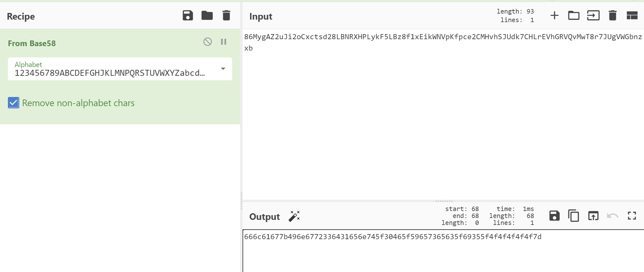Image resolution: width=644 pixels, height=272 pixels.
Task: Clear input with trash icon
Action: (x=613, y=15)
